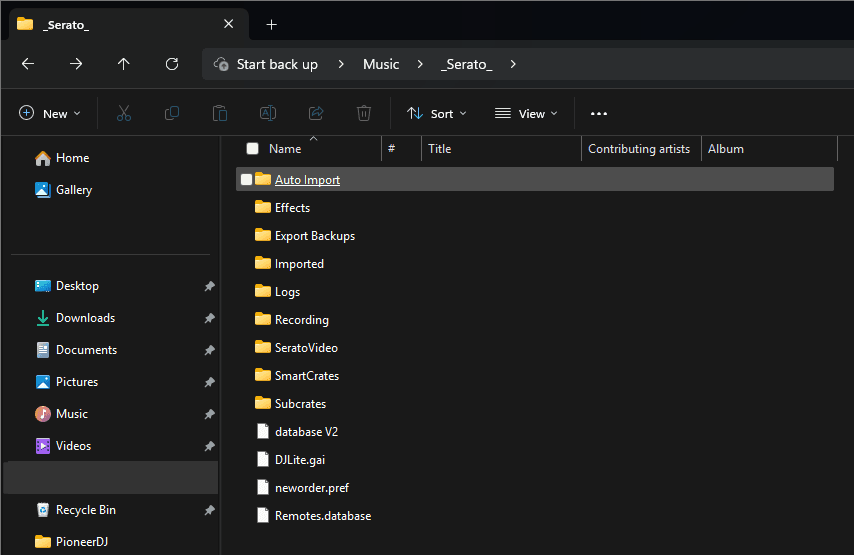
Task: Click the pin icon beside Videos
Action: point(209,446)
